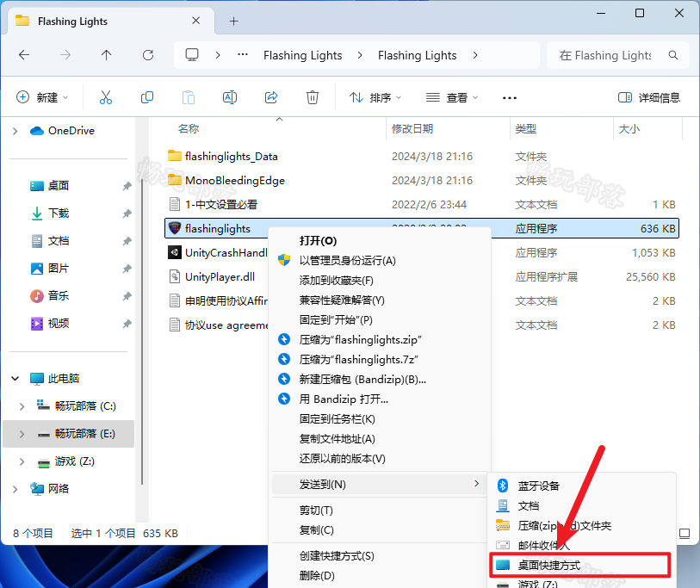Sort by the 类型 column header

(526, 129)
